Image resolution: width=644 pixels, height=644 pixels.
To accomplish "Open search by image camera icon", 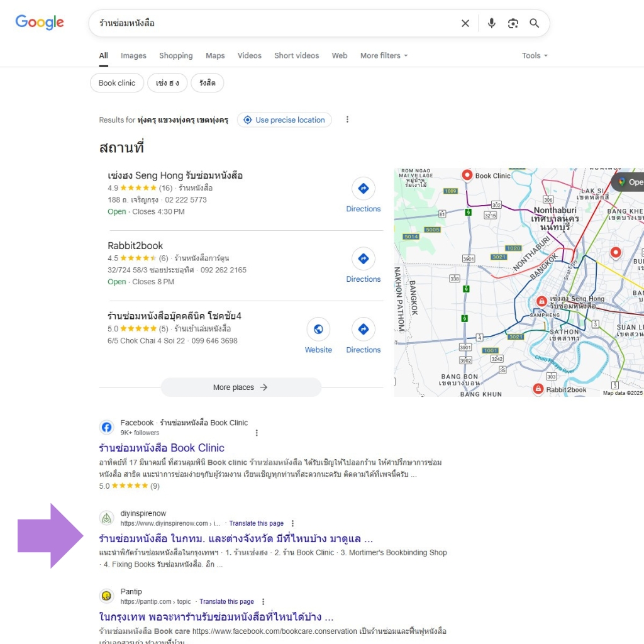I will coord(513,23).
